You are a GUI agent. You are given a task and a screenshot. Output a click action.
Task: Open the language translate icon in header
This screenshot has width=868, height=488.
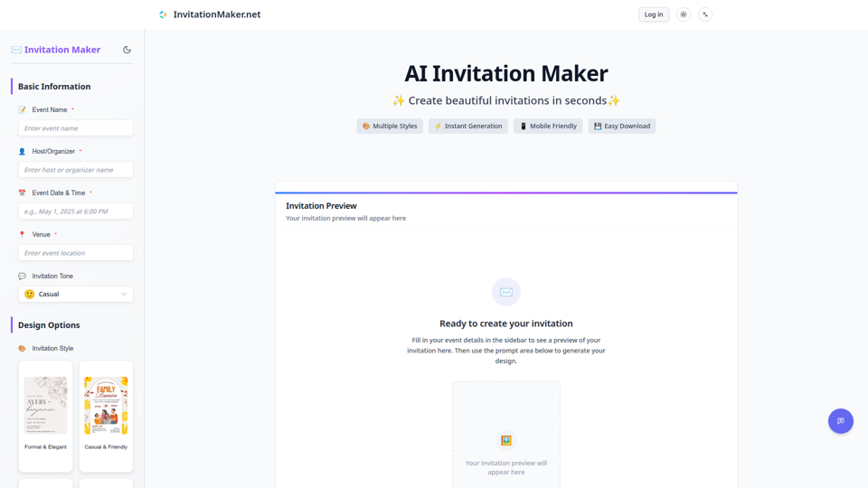click(x=704, y=14)
